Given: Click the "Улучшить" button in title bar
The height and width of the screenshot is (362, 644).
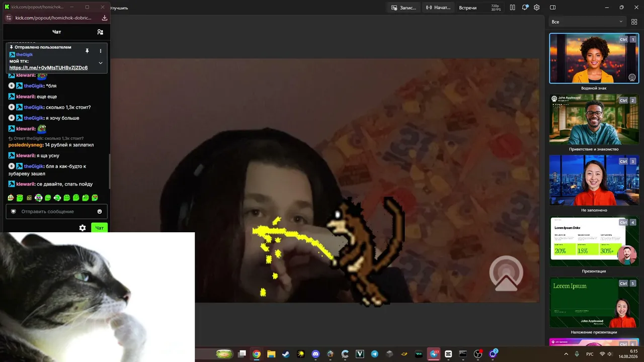Looking at the screenshot, I should (119, 8).
